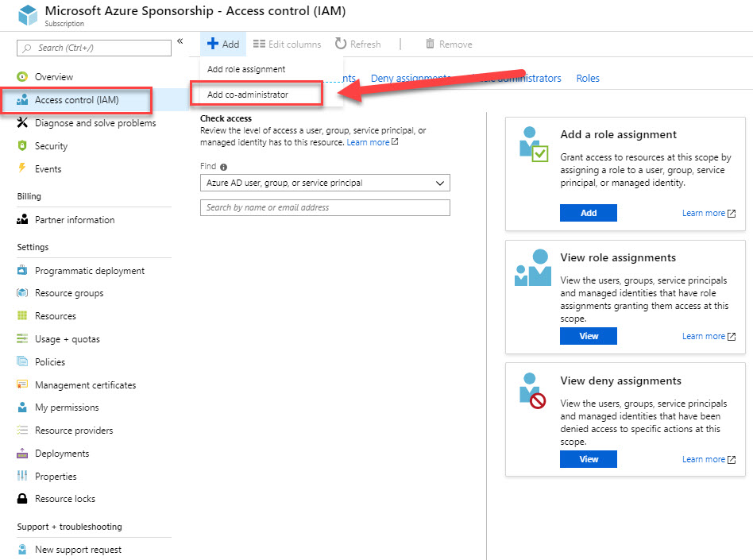The width and height of the screenshot is (753, 560).
Task: Open Security in the sidebar
Action: pyautogui.click(x=51, y=146)
